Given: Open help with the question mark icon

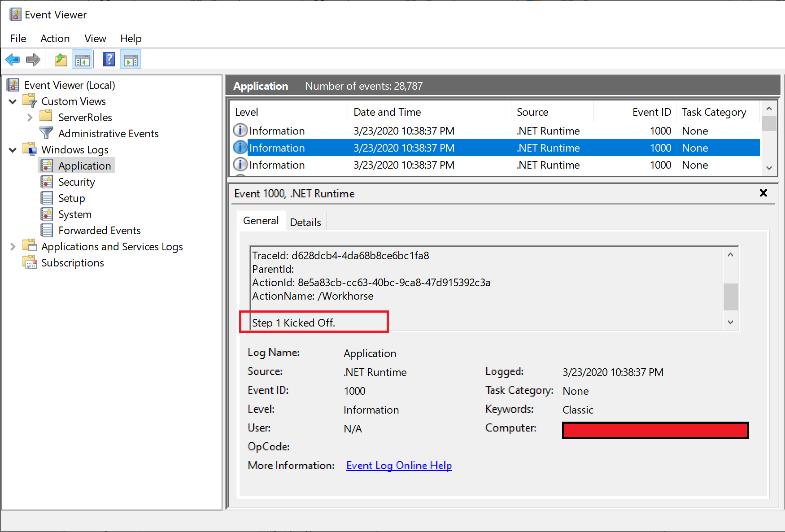Looking at the screenshot, I should point(109,59).
